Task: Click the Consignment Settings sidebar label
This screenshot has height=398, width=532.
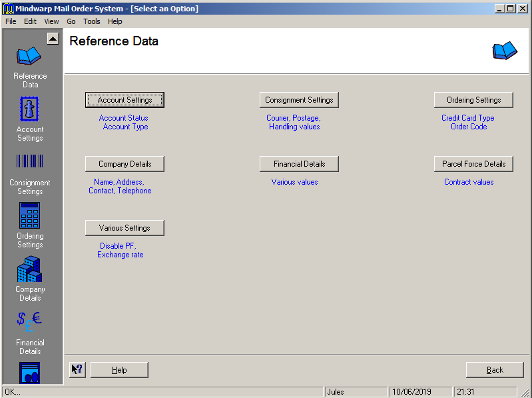Action: tap(30, 187)
